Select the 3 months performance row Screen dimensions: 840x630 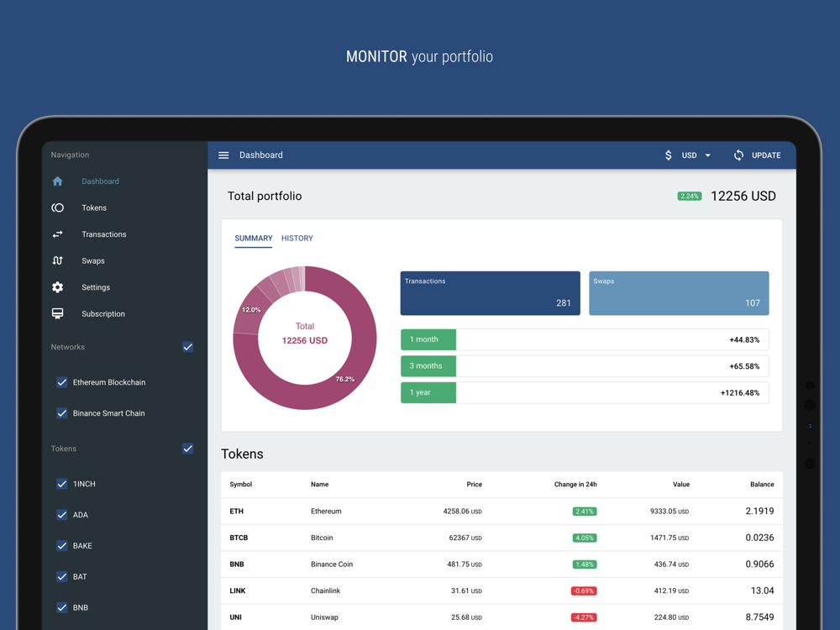click(x=585, y=366)
